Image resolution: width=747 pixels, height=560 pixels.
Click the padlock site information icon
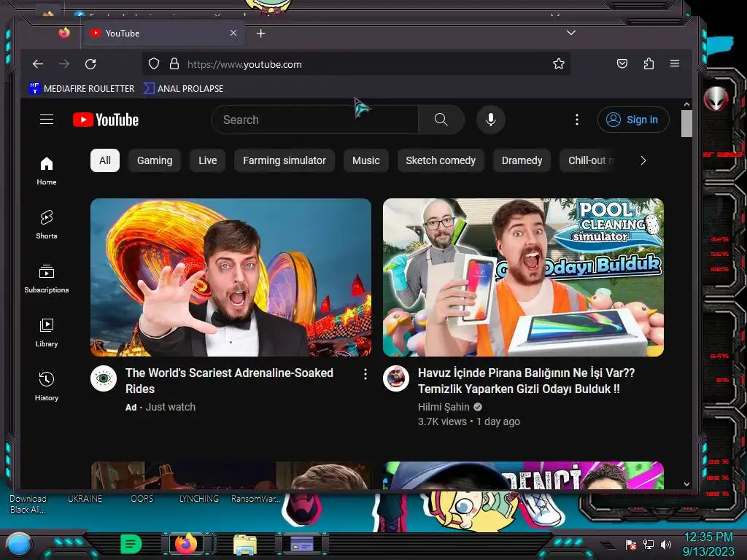coord(174,64)
